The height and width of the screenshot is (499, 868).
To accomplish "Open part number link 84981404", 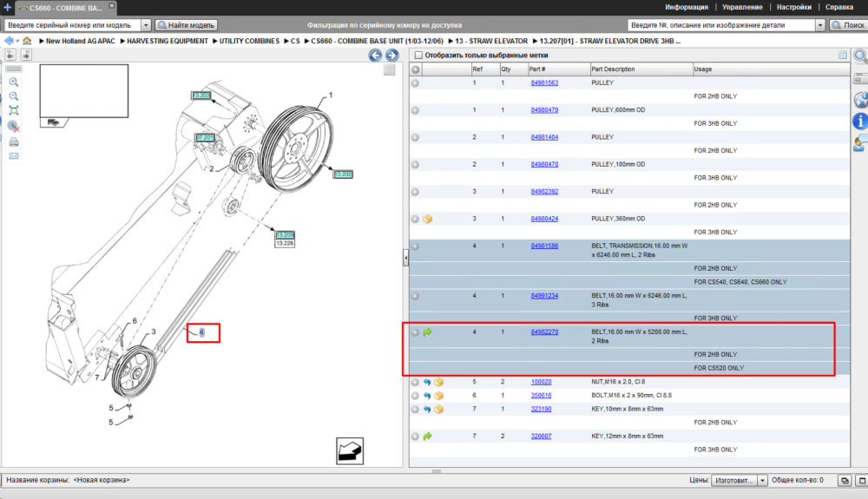I will pyautogui.click(x=544, y=137).
